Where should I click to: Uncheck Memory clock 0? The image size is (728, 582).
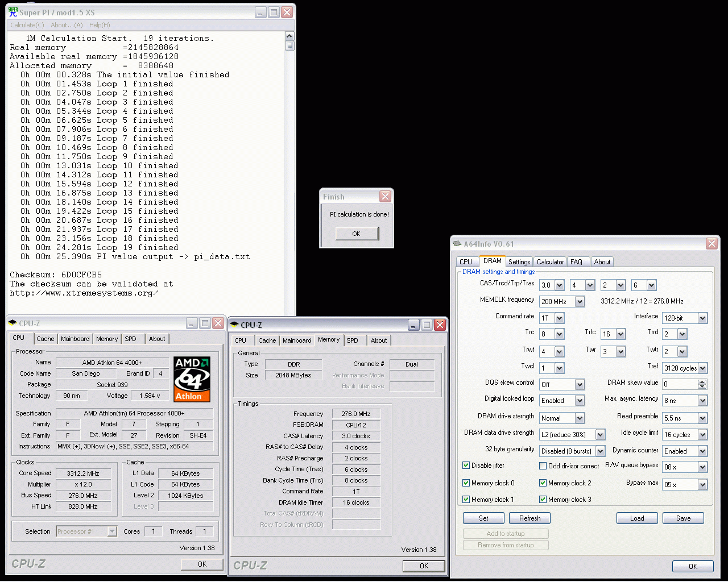(x=466, y=483)
